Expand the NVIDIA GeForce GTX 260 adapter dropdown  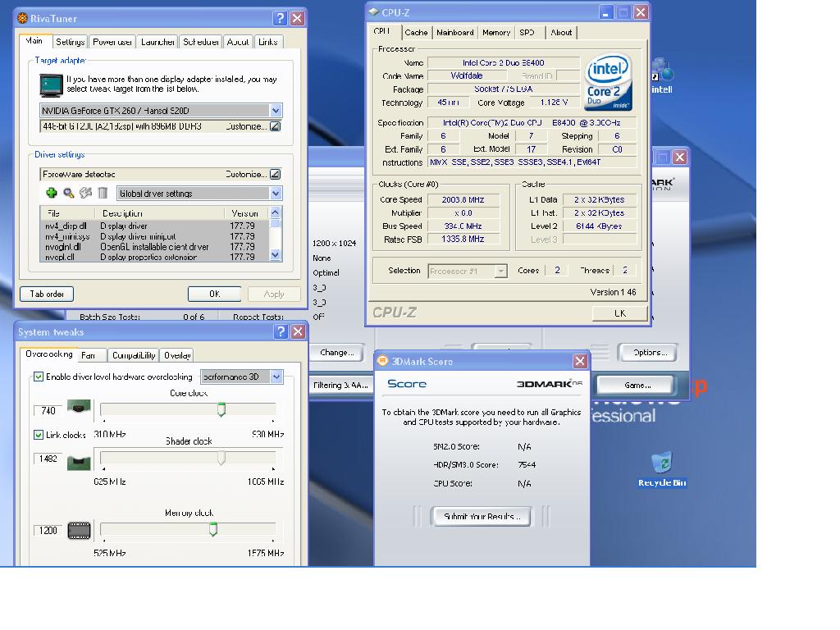point(276,111)
